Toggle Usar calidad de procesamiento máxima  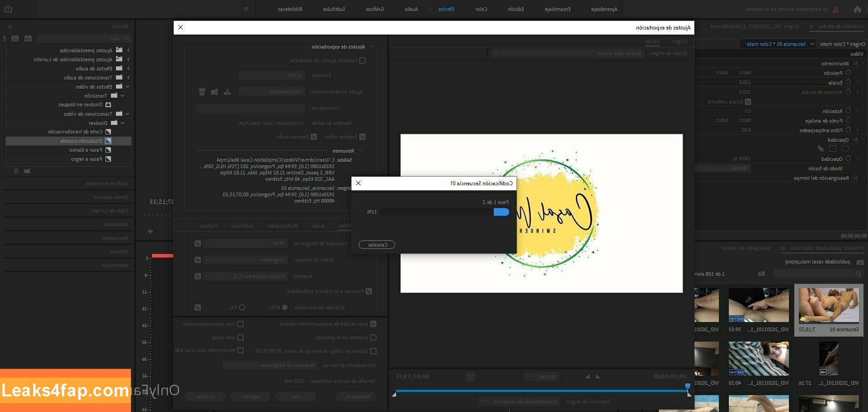(373, 324)
